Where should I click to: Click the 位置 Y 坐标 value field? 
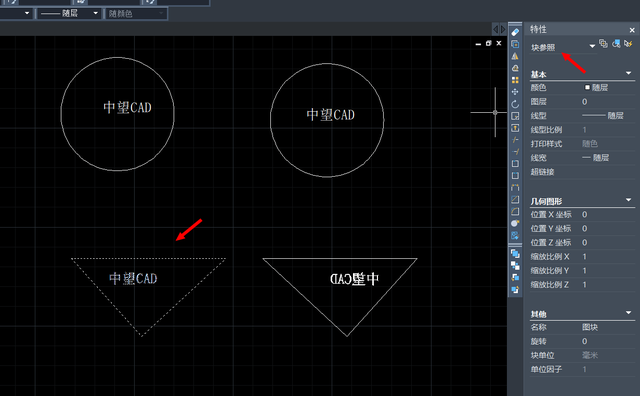(x=608, y=229)
